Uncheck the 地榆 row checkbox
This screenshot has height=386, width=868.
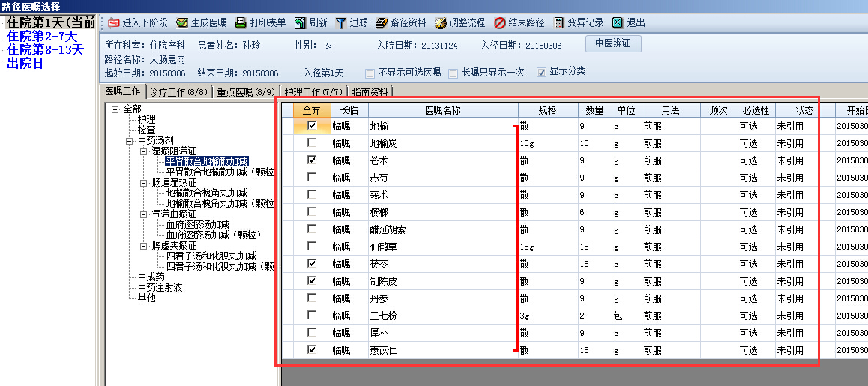[313, 126]
